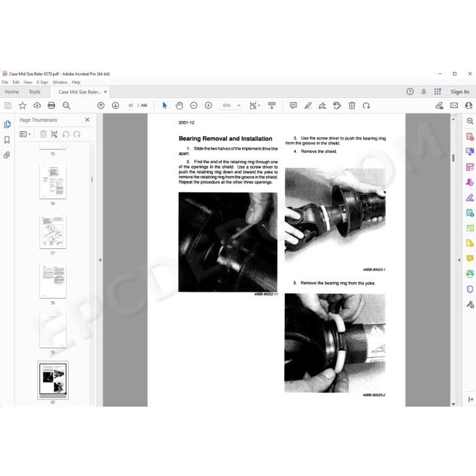Select the arrow Selection tool
476x476 pixels.
(165, 105)
